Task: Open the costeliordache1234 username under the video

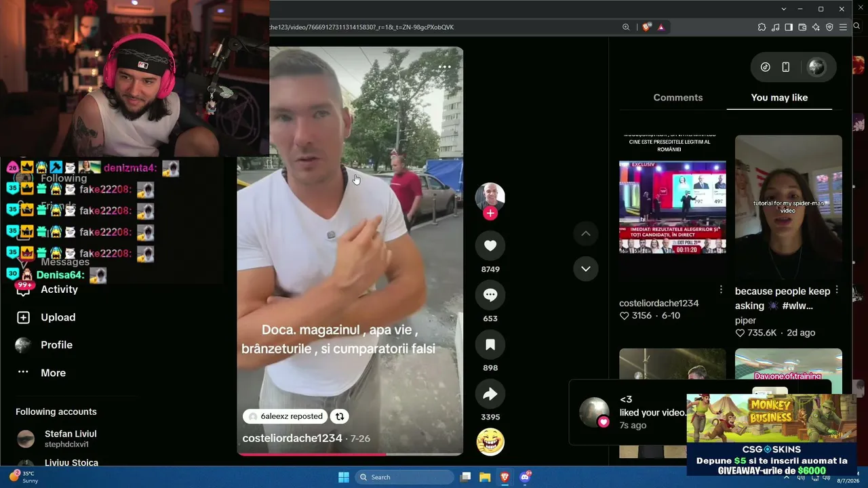Action: click(x=292, y=439)
